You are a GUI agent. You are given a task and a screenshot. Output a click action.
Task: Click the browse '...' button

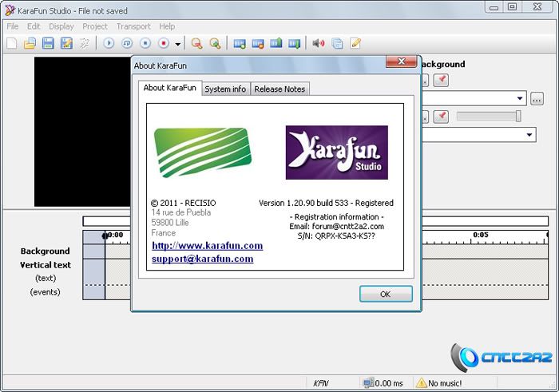click(x=537, y=99)
